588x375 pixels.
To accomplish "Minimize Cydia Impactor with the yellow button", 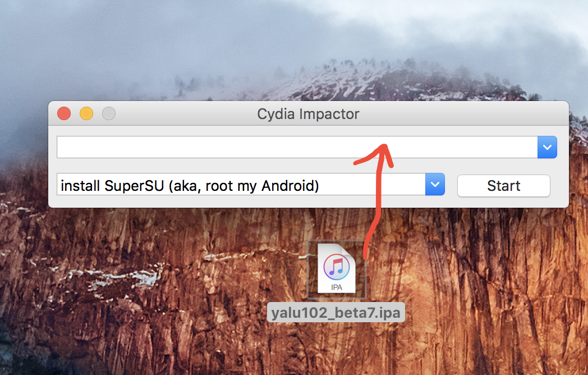I will tap(86, 113).
